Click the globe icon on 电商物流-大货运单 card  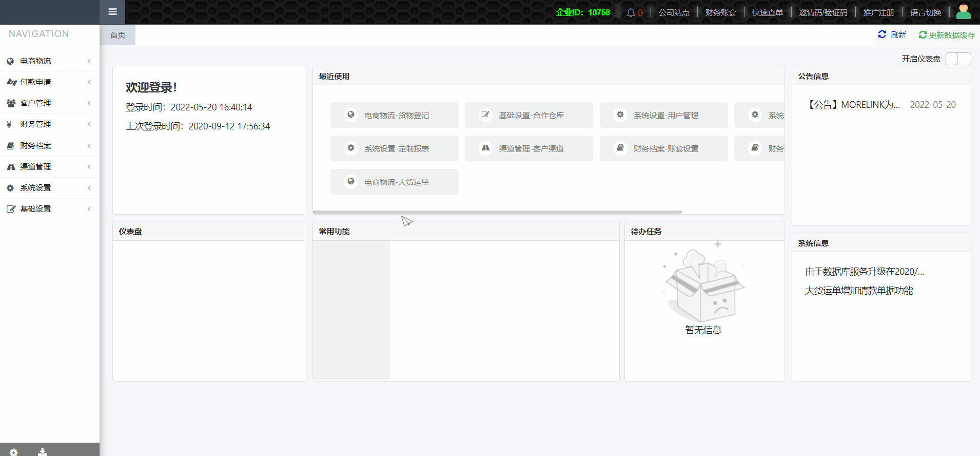click(x=351, y=181)
